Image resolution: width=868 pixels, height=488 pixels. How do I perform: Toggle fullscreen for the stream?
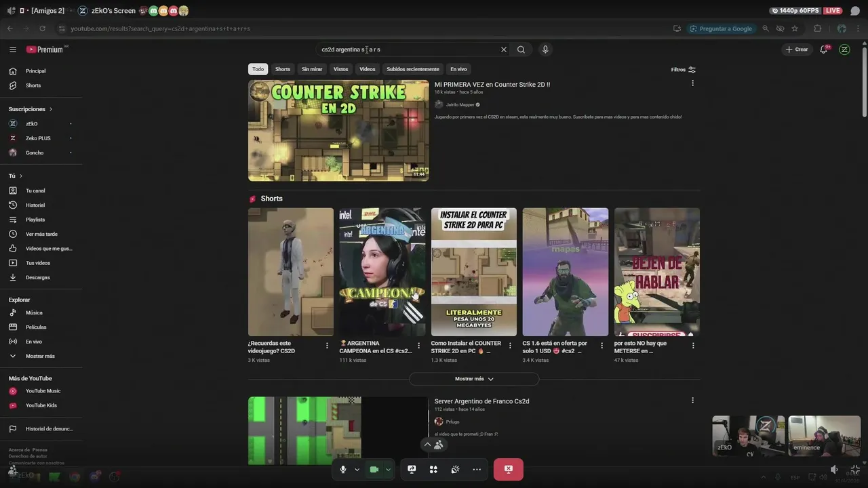click(x=855, y=469)
